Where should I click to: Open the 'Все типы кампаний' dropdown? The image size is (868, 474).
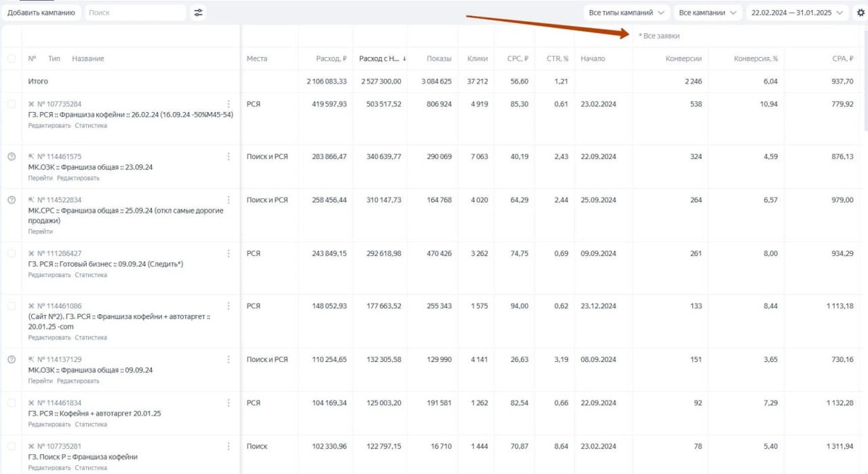pos(627,12)
